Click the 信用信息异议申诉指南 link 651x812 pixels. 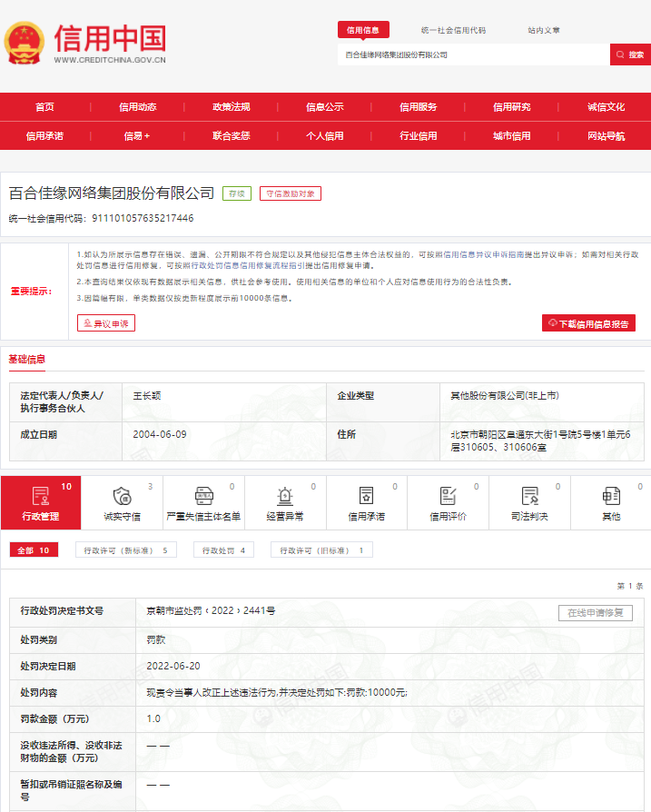(484, 254)
